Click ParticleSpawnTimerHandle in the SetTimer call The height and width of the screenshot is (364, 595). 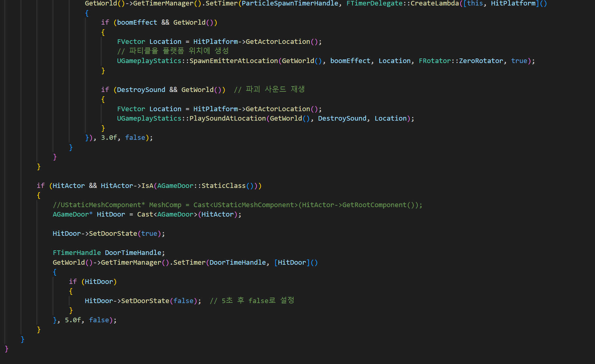(x=290, y=3)
